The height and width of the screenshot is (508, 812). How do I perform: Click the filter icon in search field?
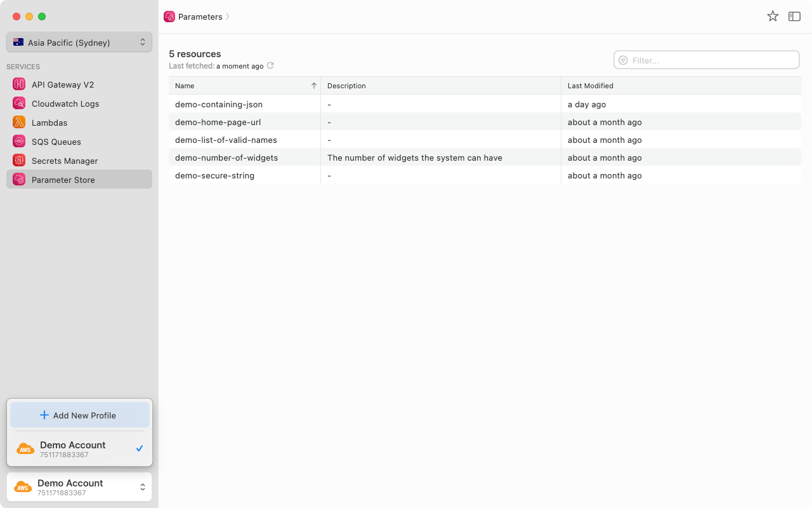point(623,60)
